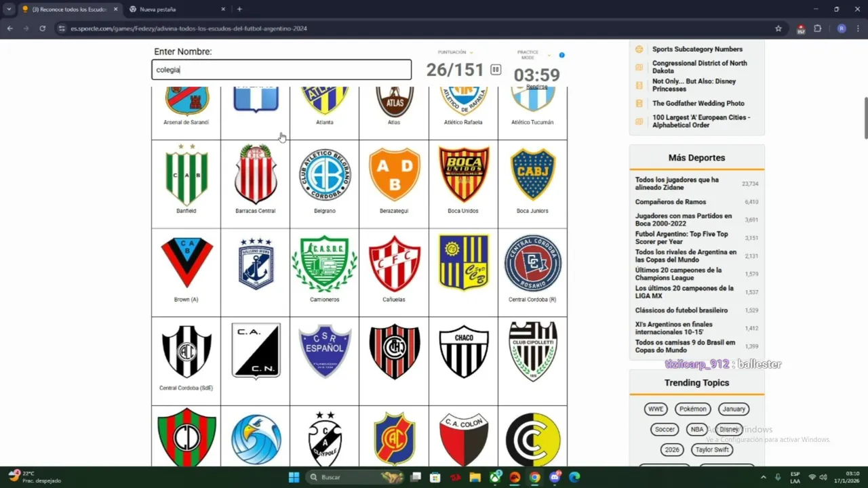Open a new browser tab plus button
Viewport: 868px width, 488px height.
(x=239, y=9)
